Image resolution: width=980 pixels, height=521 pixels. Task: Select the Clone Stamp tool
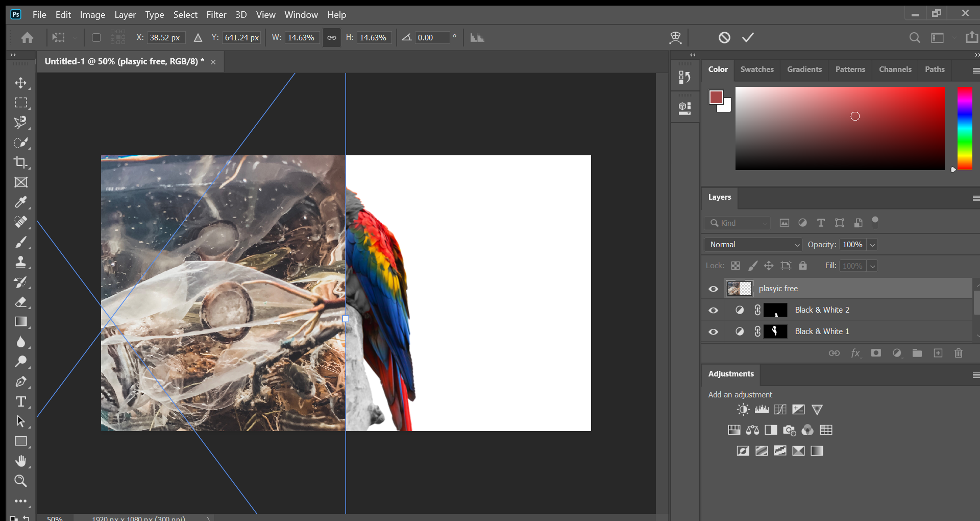coord(20,262)
